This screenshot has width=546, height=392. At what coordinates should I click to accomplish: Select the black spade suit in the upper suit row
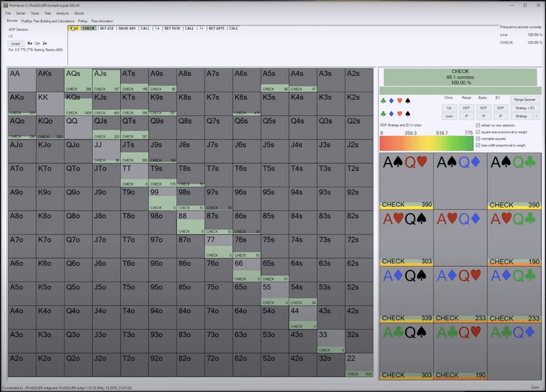pos(408,101)
